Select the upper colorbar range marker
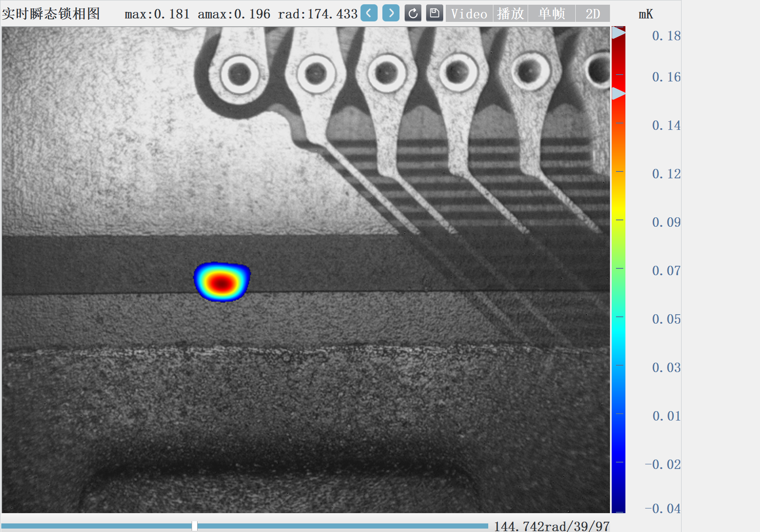Viewport: 760px width, 532px height. pyautogui.click(x=618, y=33)
